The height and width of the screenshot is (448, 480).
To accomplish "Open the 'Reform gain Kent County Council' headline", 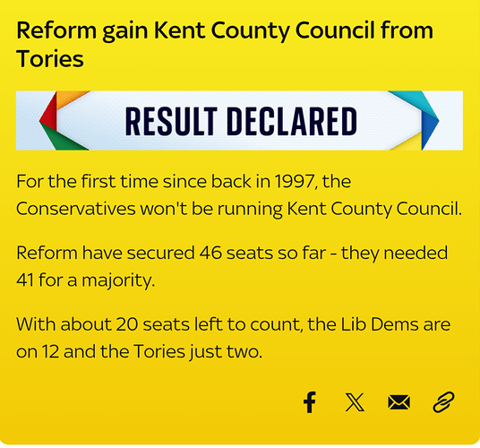I will click(x=225, y=45).
